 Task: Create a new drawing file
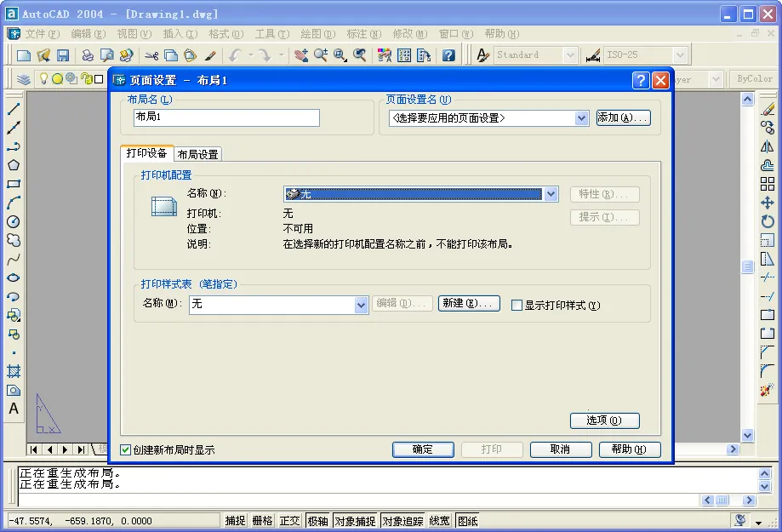point(22,54)
